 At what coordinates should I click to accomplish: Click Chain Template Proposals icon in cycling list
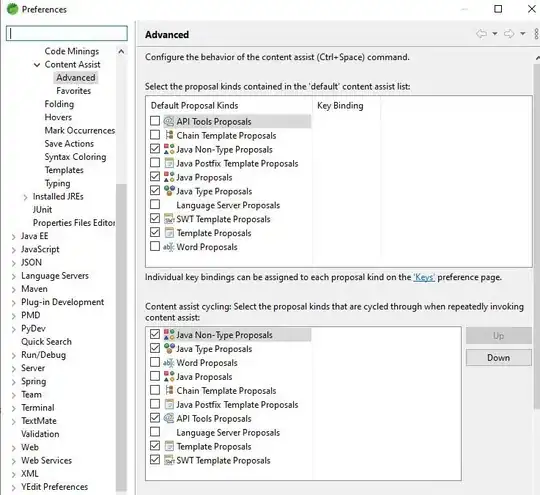click(169, 390)
